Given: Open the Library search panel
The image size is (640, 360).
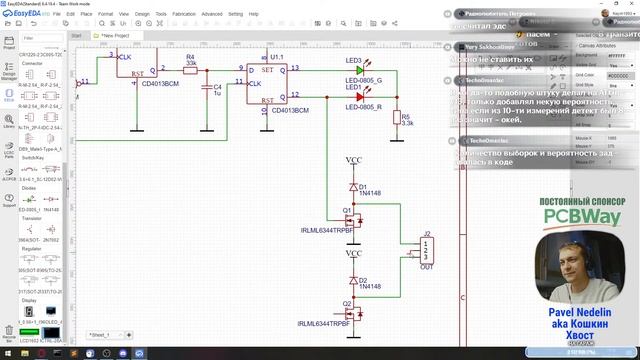Looking at the screenshot, I should pos(9,122).
